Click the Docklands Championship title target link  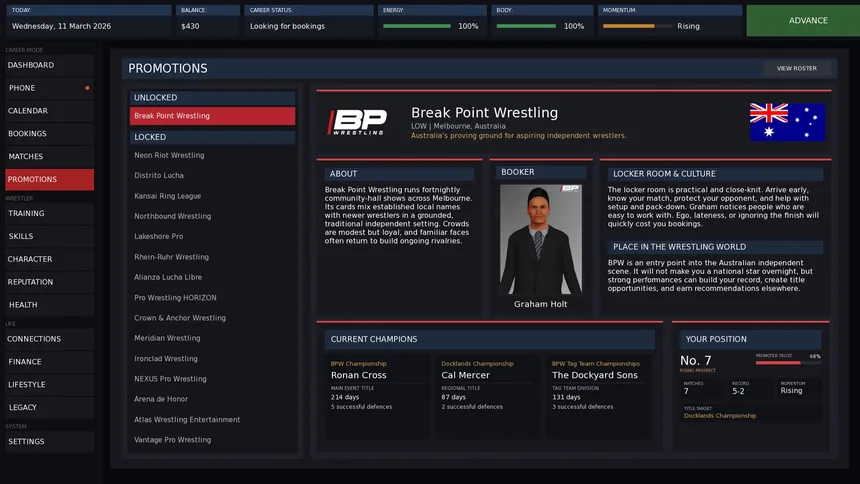click(720, 416)
